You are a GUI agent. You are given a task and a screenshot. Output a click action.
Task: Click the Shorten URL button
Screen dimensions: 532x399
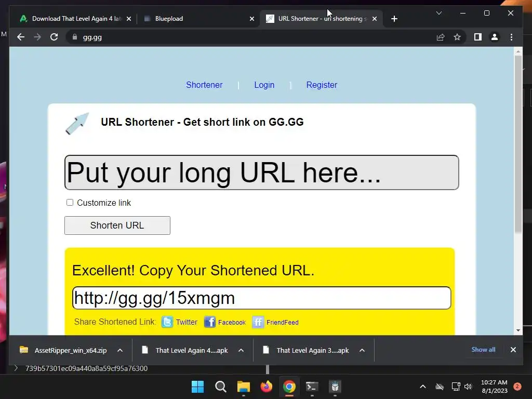(x=117, y=225)
